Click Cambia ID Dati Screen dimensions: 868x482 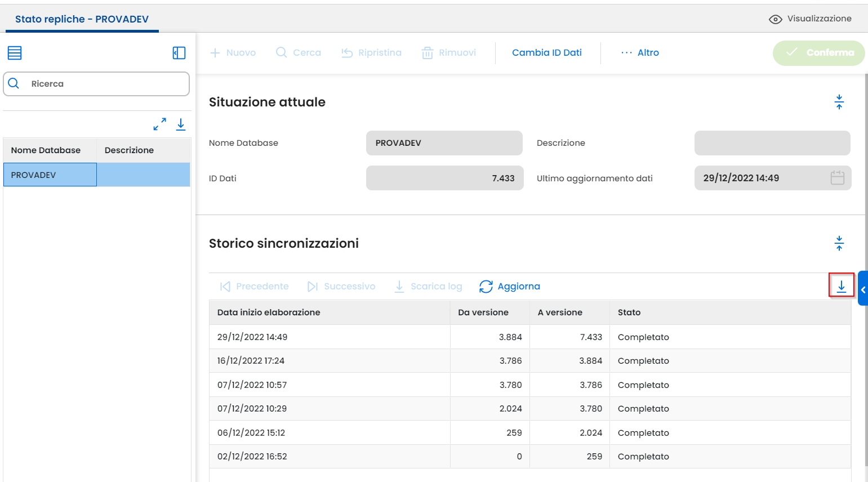tap(546, 52)
